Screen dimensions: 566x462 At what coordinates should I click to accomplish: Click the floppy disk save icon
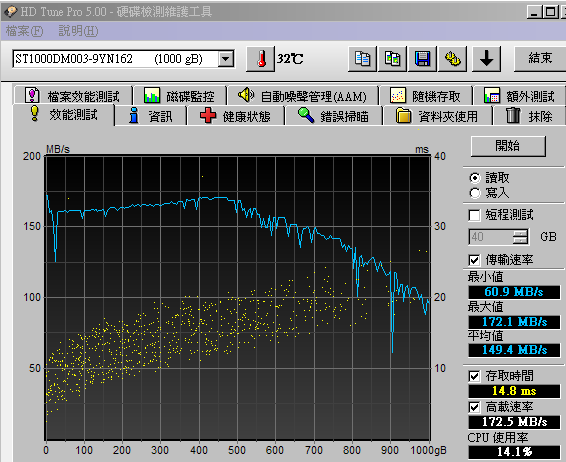point(422,59)
